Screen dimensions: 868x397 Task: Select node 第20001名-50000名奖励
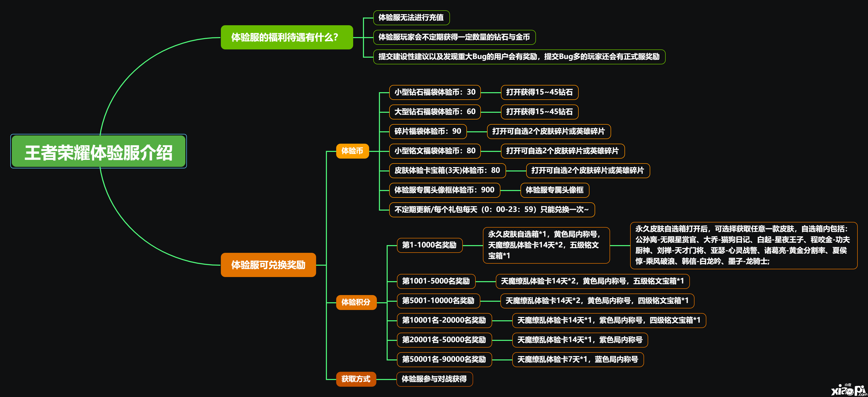(445, 340)
